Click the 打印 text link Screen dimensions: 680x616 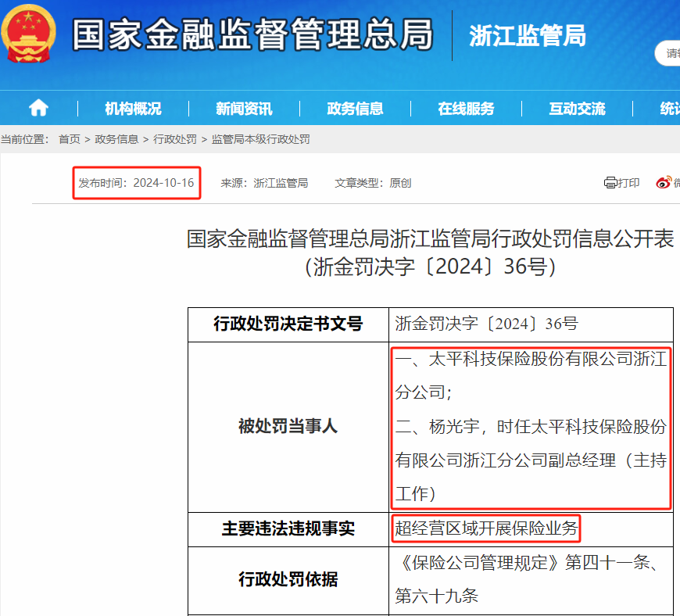click(x=629, y=183)
